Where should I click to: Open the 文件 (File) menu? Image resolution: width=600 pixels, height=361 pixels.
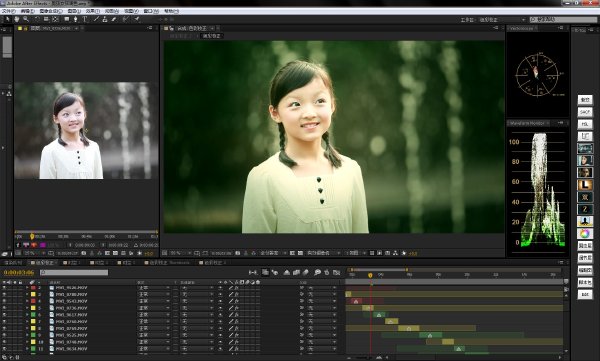(x=8, y=11)
